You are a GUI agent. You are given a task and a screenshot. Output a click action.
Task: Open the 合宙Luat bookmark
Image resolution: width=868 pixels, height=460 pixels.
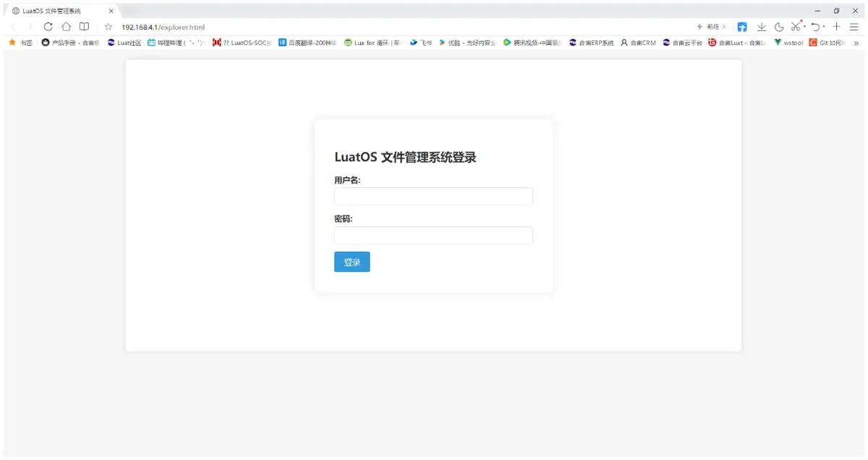[737, 43]
